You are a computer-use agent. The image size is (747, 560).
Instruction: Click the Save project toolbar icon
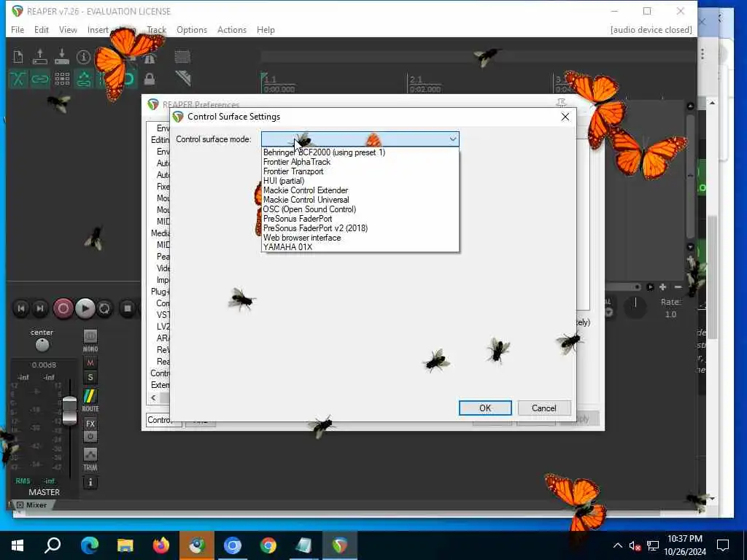[62, 57]
